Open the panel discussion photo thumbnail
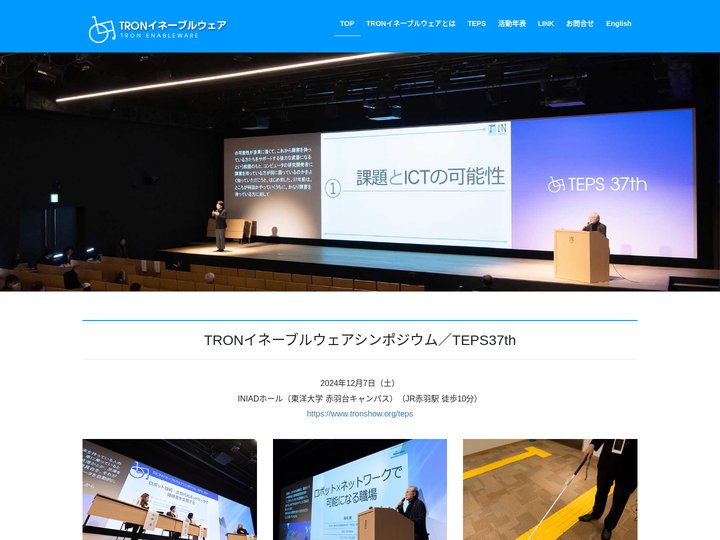This screenshot has width=720, height=540. coord(169,489)
